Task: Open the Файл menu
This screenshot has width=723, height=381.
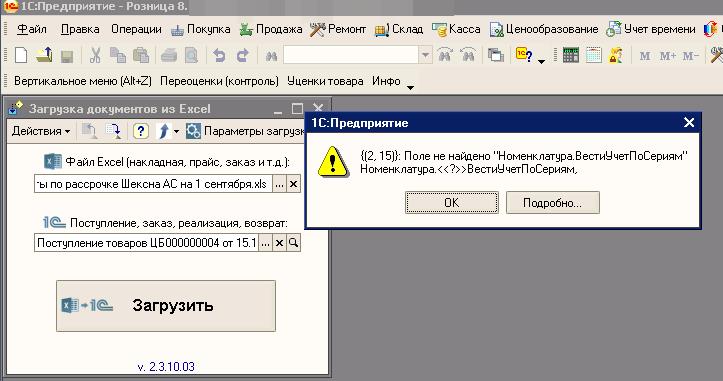Action: [32, 29]
